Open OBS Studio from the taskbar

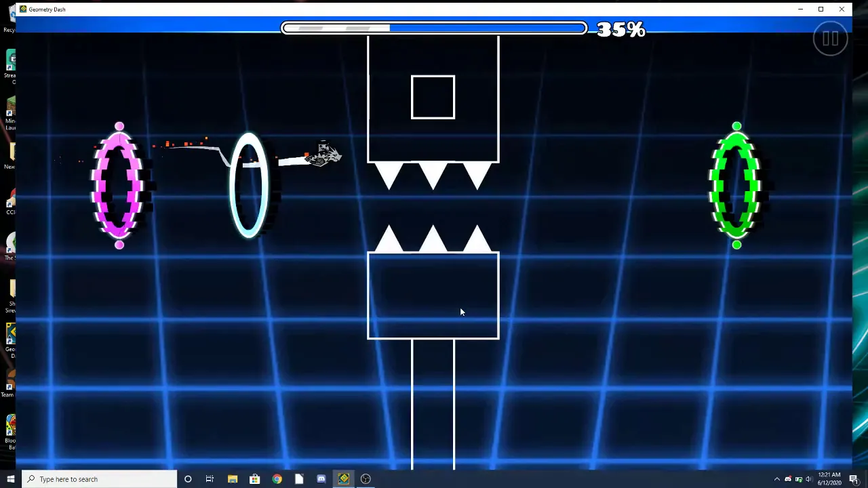click(x=366, y=479)
